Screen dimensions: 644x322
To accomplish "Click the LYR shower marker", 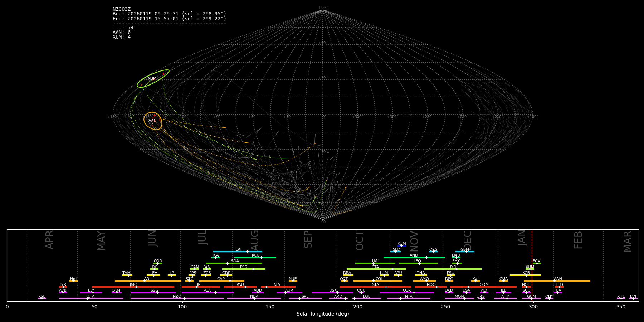I will click(63, 287).
